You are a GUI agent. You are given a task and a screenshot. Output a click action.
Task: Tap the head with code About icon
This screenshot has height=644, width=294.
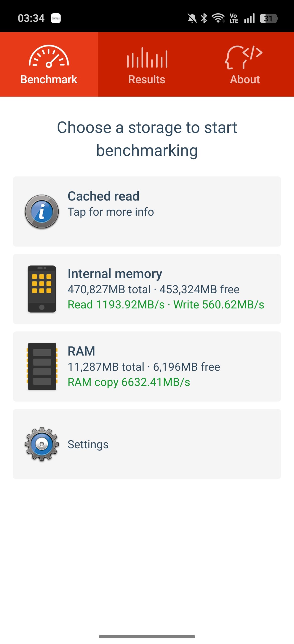point(243,57)
